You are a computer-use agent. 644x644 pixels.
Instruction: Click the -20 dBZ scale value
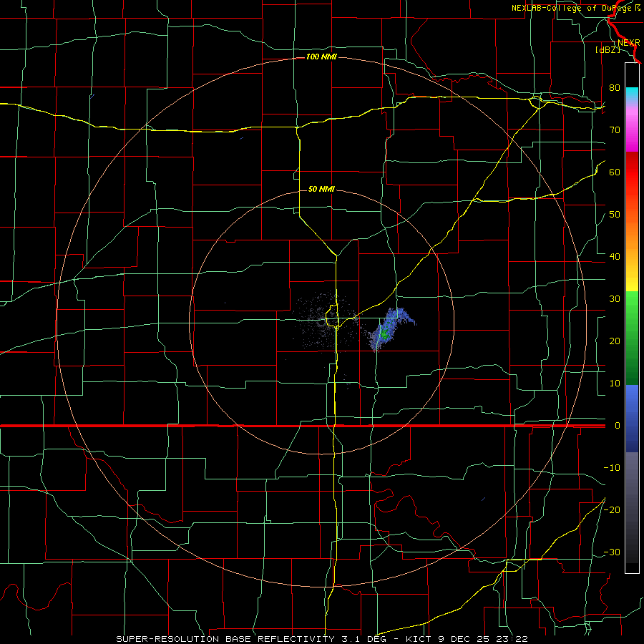point(612,510)
